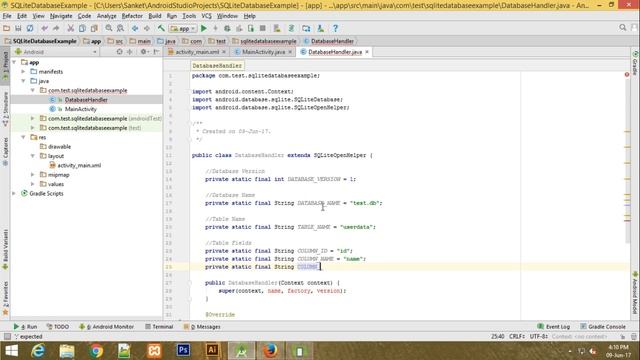Open Photoshop from the taskbar

(183, 350)
